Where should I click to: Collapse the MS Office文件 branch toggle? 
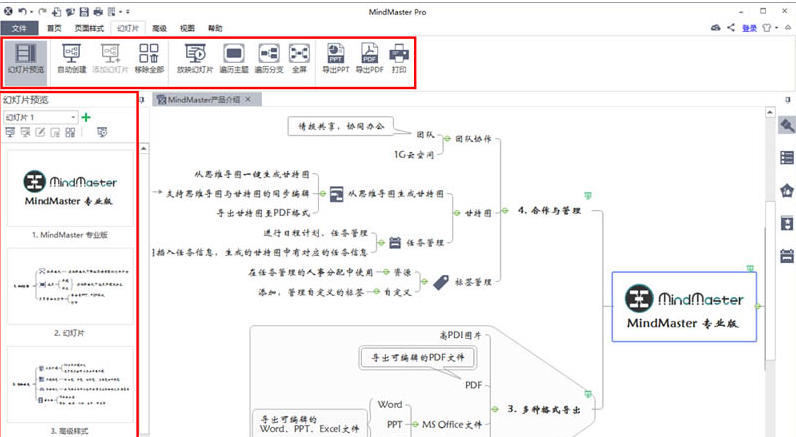tap(415, 424)
